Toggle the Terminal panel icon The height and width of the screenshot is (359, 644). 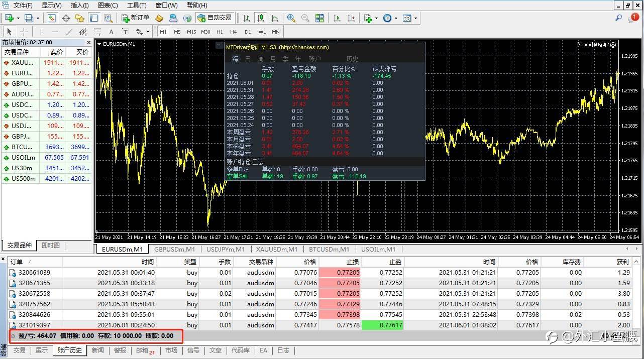[94, 18]
